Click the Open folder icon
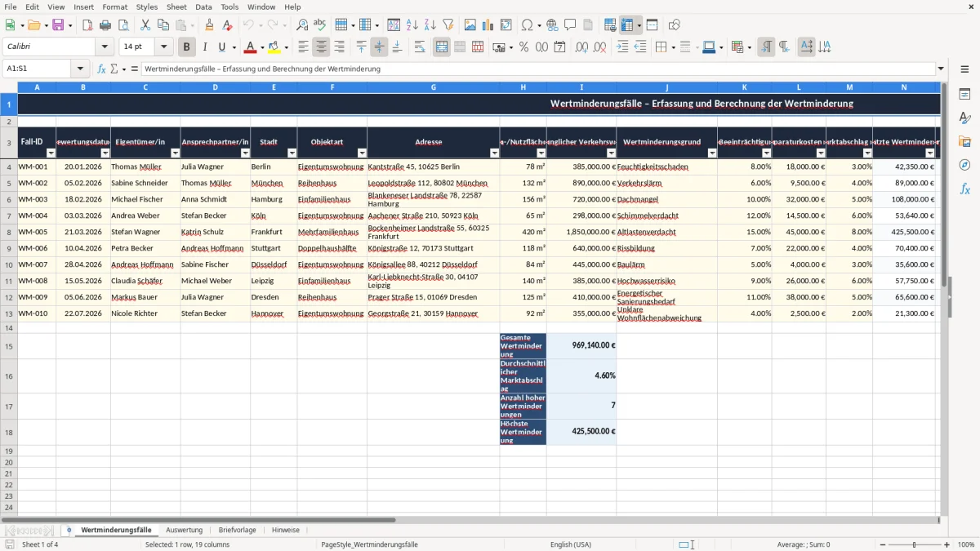The height and width of the screenshot is (551, 980). point(34,25)
